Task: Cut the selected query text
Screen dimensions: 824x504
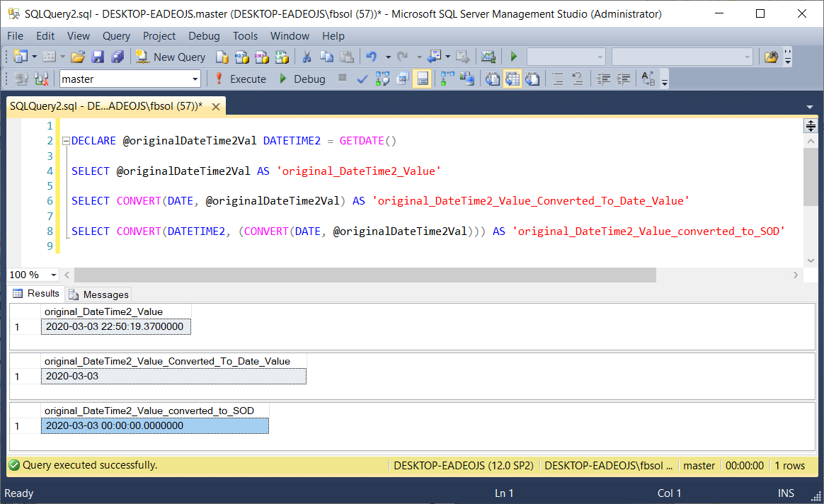Action: [307, 57]
